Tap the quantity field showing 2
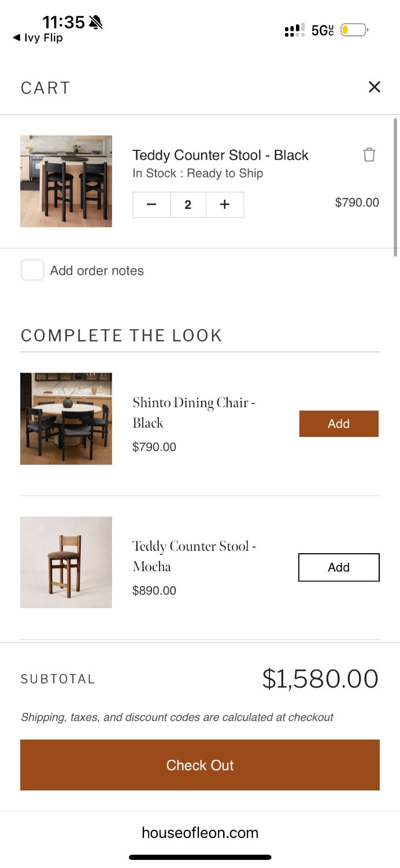The height and width of the screenshot is (868, 400). tap(188, 204)
